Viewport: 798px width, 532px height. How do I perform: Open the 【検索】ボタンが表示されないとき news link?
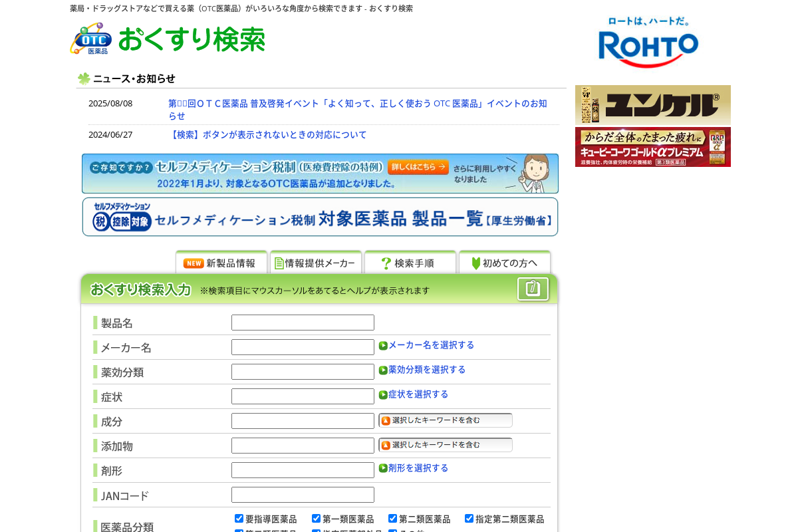coord(267,134)
